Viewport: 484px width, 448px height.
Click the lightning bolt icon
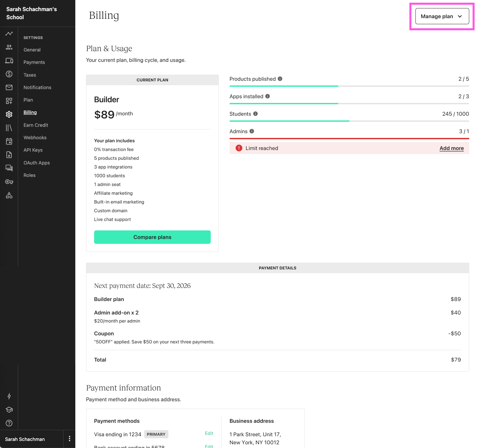click(9, 396)
